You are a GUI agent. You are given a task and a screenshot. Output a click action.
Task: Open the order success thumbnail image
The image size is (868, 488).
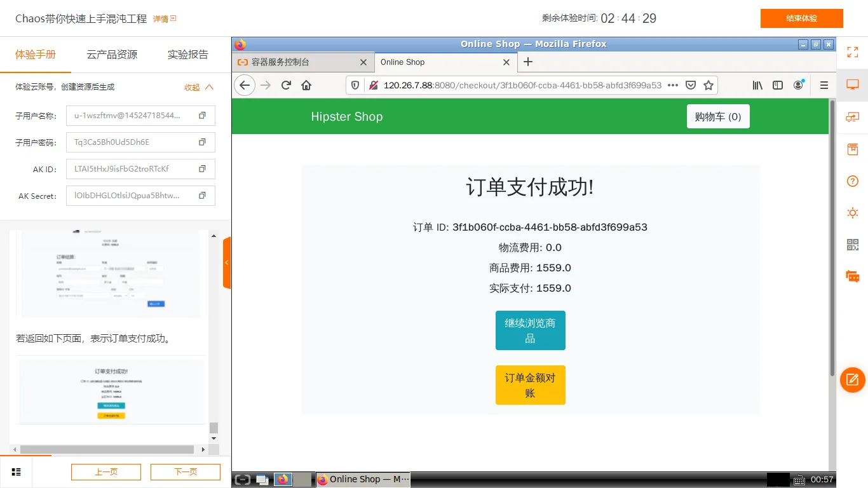pos(111,391)
